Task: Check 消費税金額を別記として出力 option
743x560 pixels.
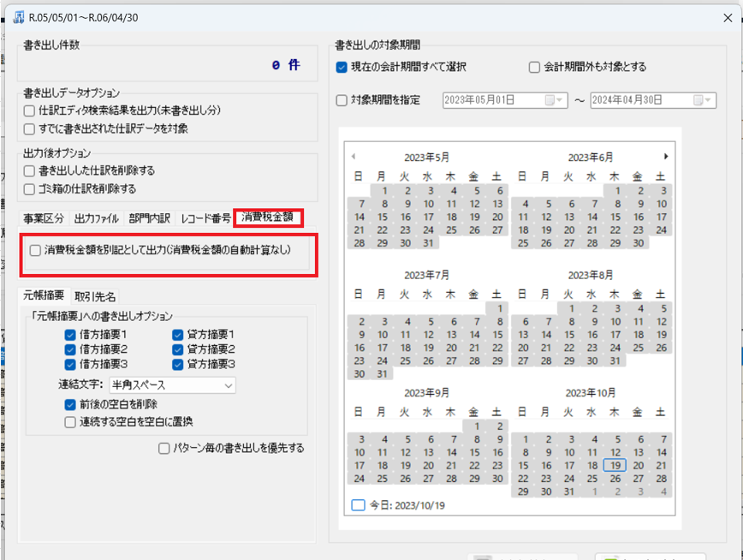Action: tap(35, 250)
